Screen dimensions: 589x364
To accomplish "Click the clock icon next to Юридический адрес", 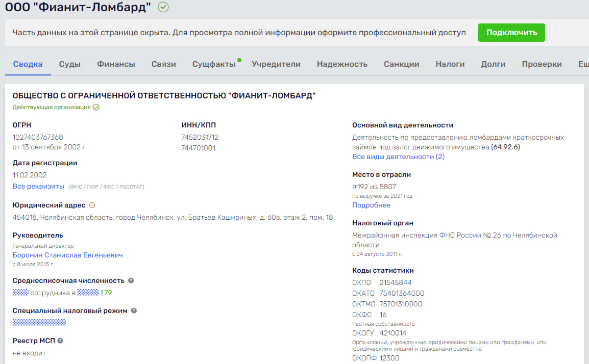I will 92,205.
